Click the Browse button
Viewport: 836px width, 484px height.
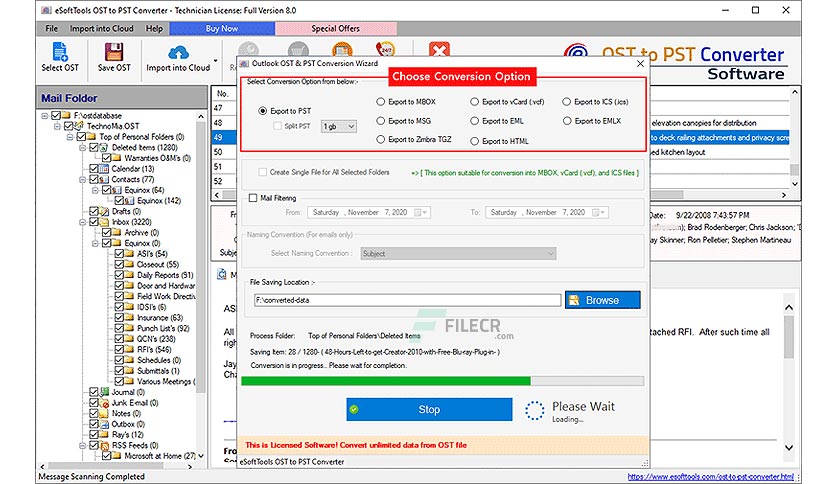(602, 300)
